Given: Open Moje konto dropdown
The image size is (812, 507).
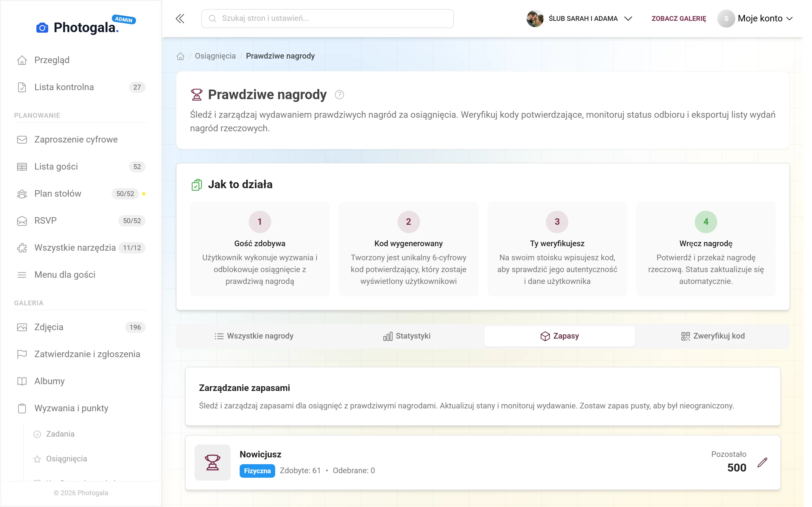Looking at the screenshot, I should [x=756, y=18].
